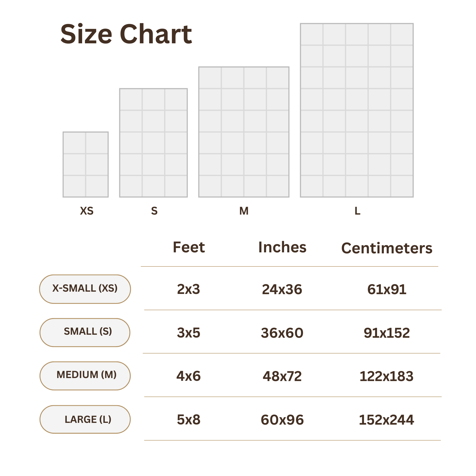Click the X-SMALL (XS) pill label

85,289
